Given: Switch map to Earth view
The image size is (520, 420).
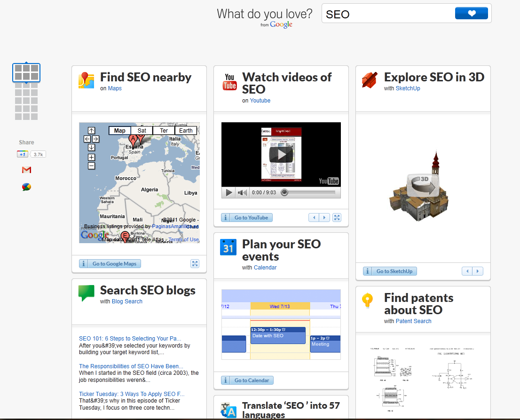Looking at the screenshot, I should tap(186, 131).
